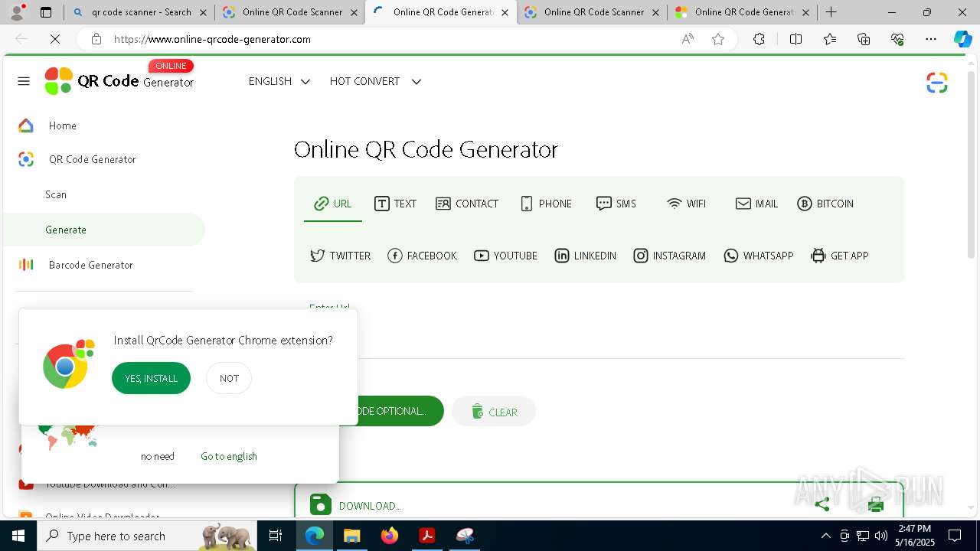This screenshot has width=980, height=551.
Task: Open the volume tray icon
Action: tap(880, 536)
